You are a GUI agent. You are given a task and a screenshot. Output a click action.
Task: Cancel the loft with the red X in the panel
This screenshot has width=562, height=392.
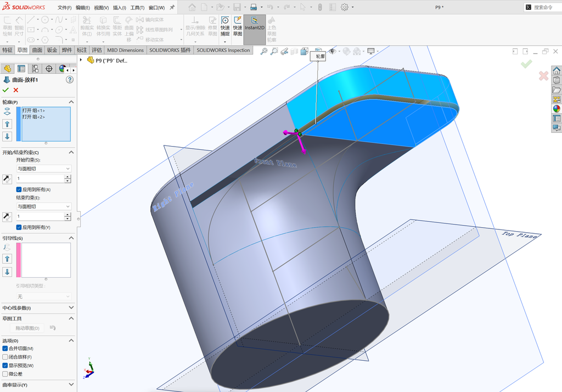[16, 90]
